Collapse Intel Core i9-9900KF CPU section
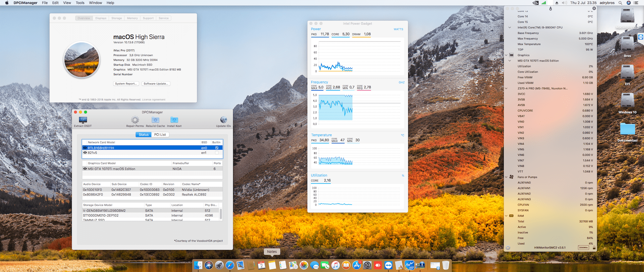Screen dimensions: 644x272 (x=510, y=28)
